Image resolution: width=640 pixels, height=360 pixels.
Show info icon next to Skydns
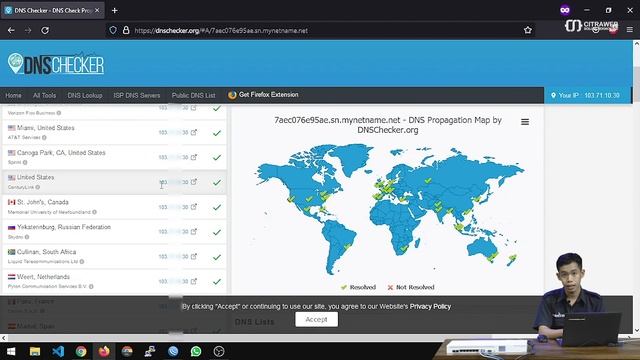27,237
